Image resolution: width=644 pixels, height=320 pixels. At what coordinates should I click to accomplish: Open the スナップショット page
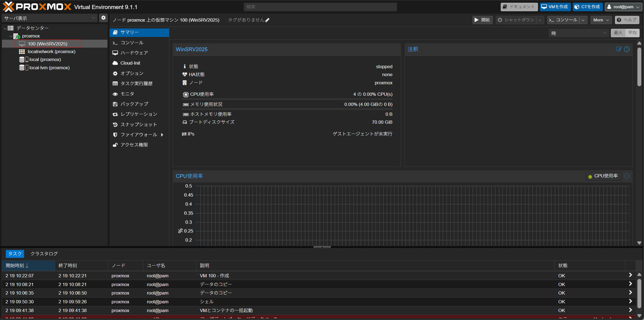point(138,125)
